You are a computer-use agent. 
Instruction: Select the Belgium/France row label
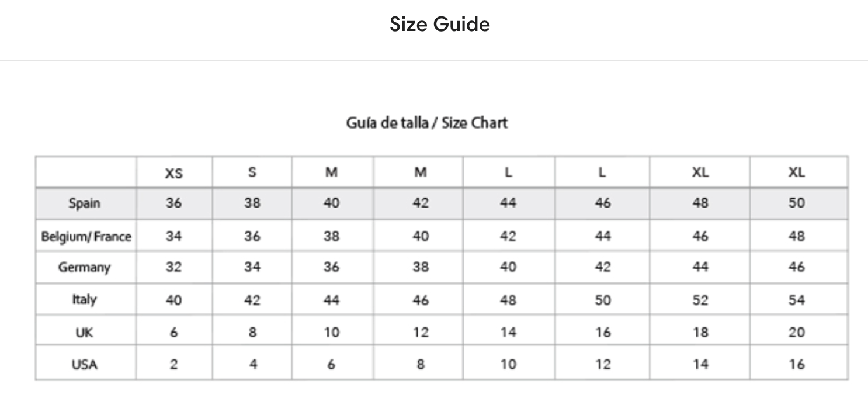click(86, 237)
